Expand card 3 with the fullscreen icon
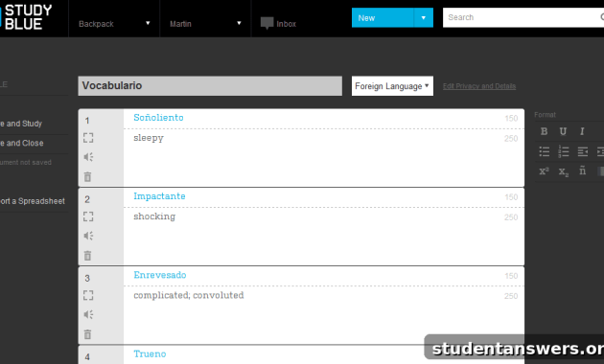The height and width of the screenshot is (364, 604). [88, 295]
